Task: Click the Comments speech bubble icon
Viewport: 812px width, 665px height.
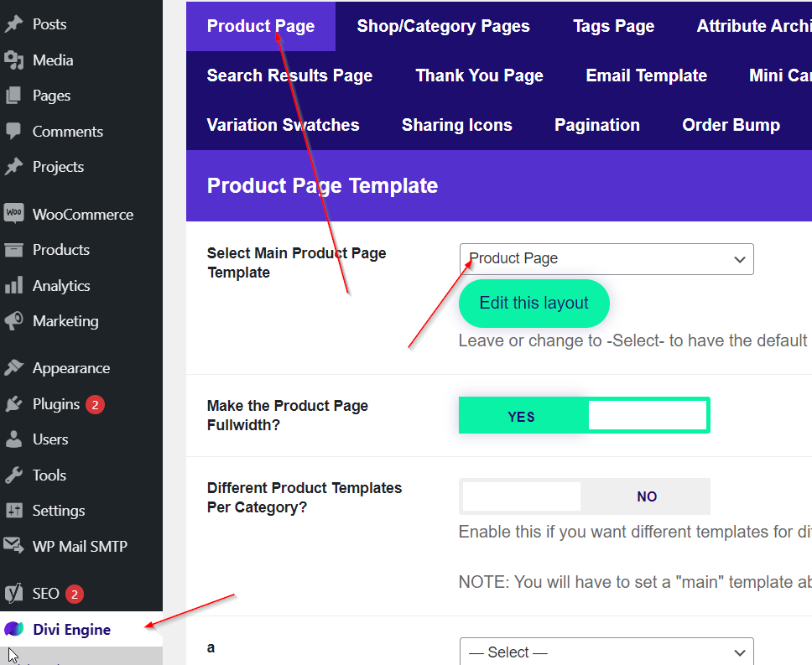Action: [x=13, y=132]
